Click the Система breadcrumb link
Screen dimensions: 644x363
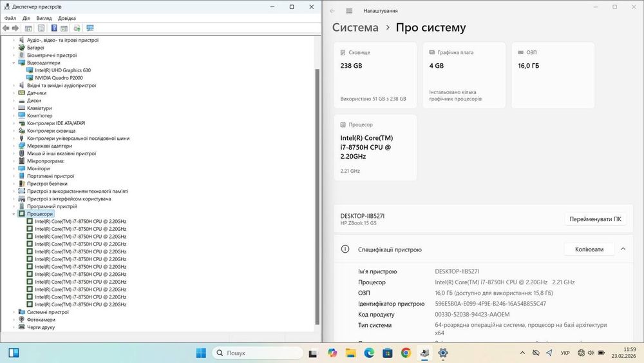[355, 28]
